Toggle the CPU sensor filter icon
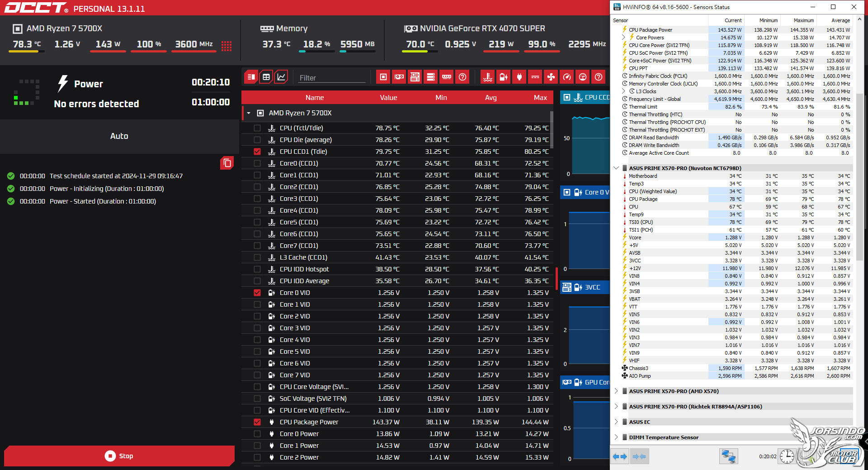The image size is (868, 470). (383, 77)
